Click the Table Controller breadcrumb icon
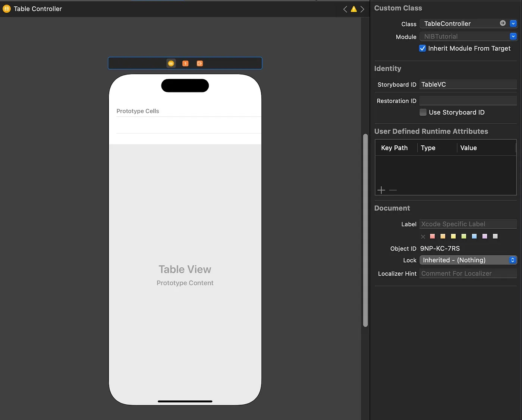 click(7, 9)
